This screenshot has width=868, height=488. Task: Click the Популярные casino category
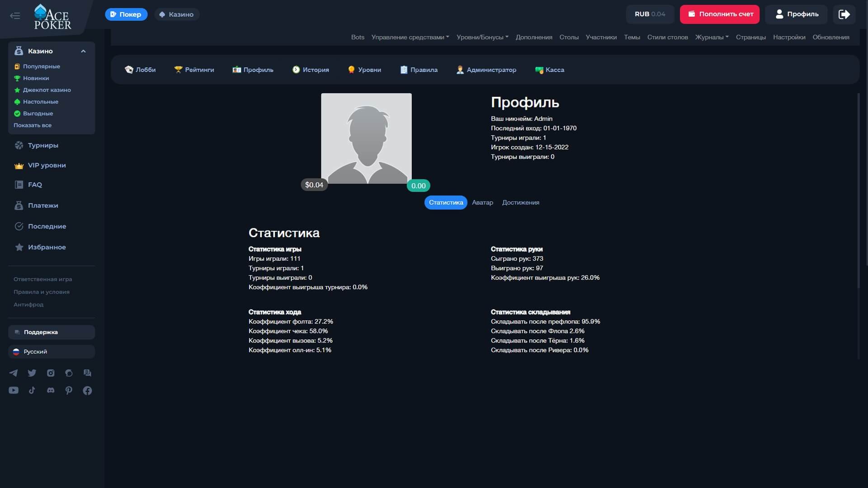(x=37, y=66)
